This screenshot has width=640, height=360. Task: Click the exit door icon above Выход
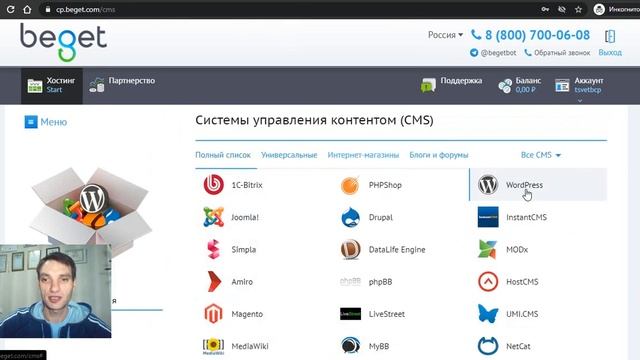[610, 36]
